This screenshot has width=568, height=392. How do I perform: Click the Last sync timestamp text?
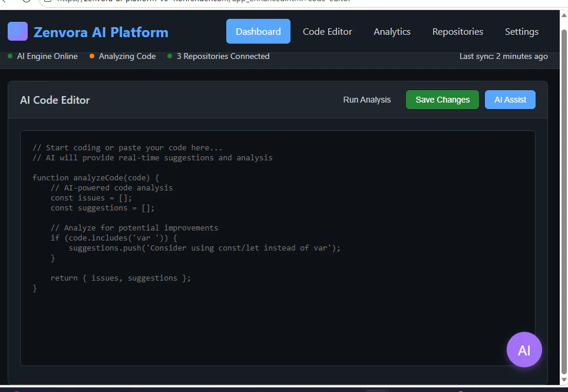[x=503, y=57]
